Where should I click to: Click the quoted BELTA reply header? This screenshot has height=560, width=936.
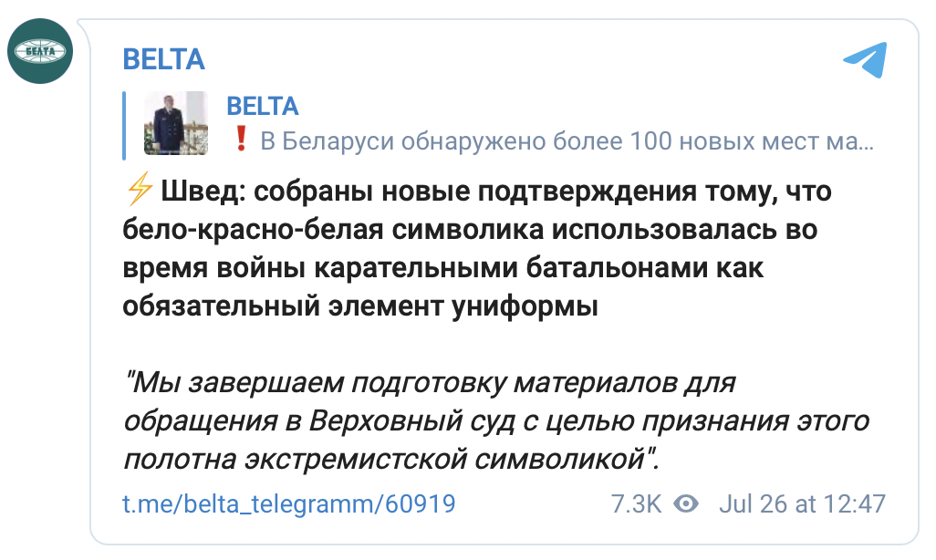(x=261, y=107)
